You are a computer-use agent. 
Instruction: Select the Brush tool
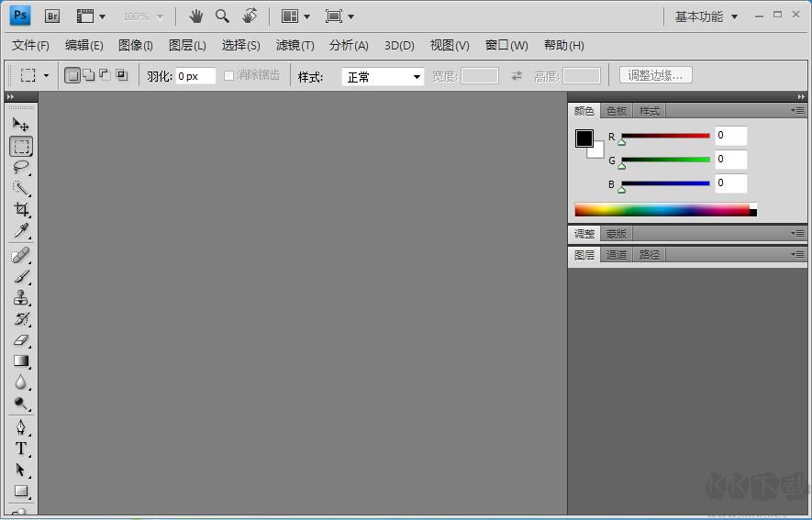point(20,276)
